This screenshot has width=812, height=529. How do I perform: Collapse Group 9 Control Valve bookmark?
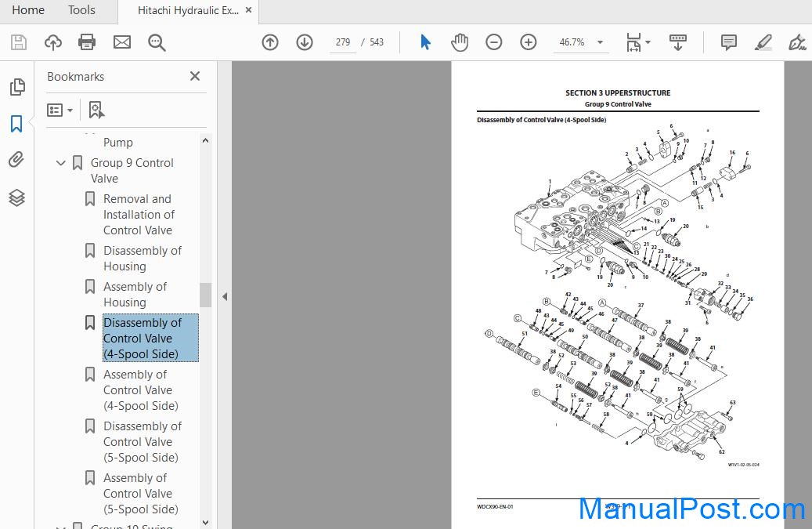click(60, 163)
